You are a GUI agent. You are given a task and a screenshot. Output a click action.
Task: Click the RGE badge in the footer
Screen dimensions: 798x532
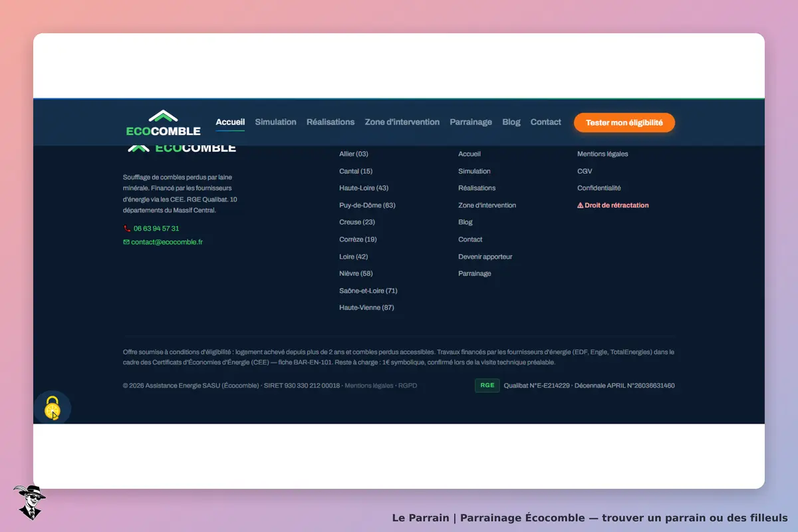[x=487, y=385]
